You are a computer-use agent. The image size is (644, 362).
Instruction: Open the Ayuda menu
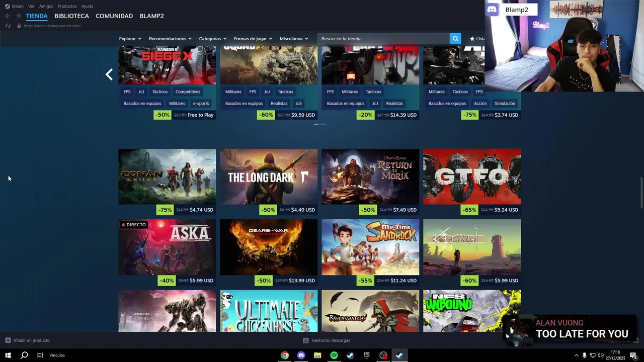click(x=88, y=6)
